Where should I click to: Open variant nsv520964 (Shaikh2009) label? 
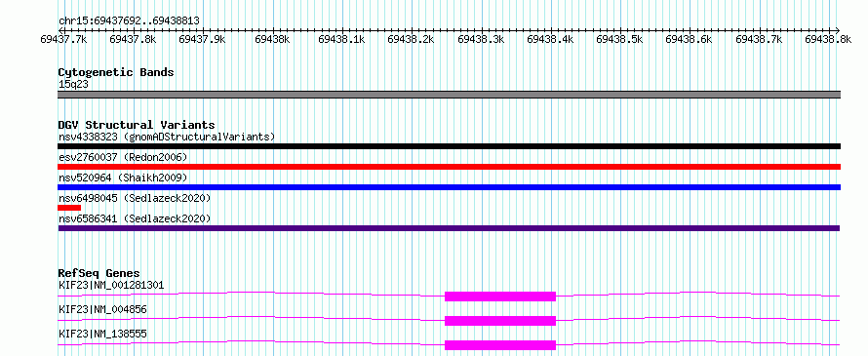pos(123,178)
